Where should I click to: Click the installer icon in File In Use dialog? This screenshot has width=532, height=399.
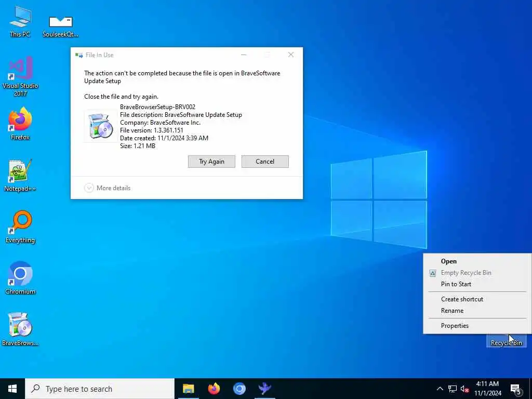[x=100, y=126]
